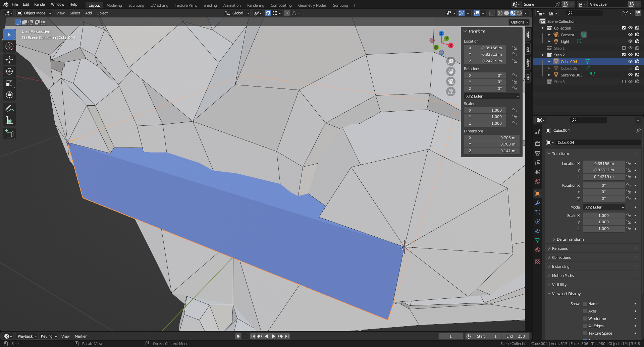Click Location X field in sidebar

point(485,48)
